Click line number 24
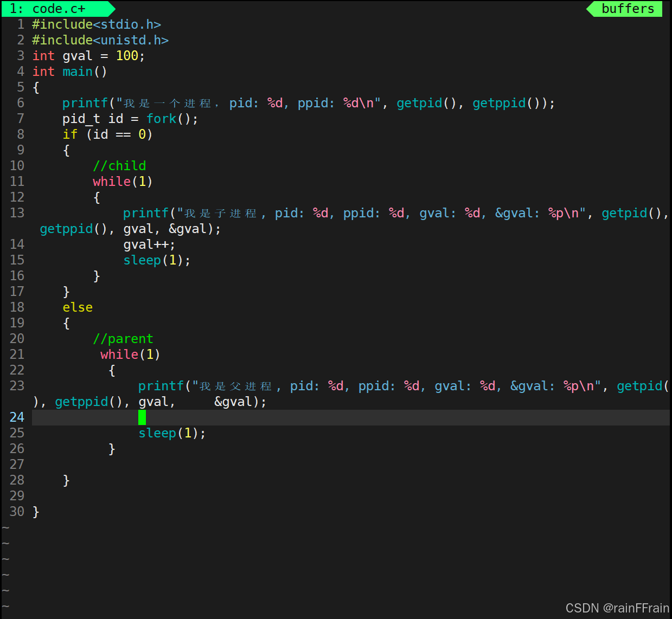Viewport: 672px width, 619px height. (x=17, y=417)
